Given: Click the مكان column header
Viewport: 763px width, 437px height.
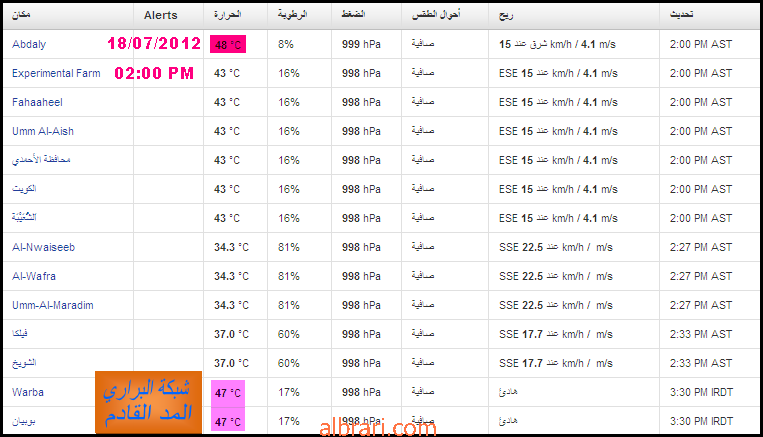Looking at the screenshot, I should (x=21, y=15).
